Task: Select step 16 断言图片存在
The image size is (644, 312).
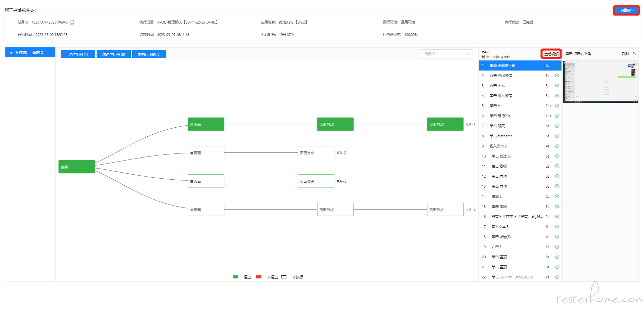Action: pos(520,217)
